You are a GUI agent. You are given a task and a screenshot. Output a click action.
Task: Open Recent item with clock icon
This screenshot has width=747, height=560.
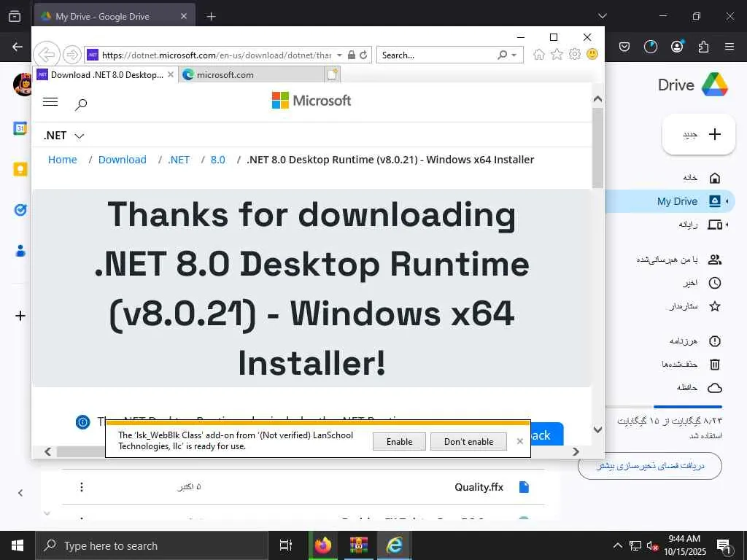[701, 283]
